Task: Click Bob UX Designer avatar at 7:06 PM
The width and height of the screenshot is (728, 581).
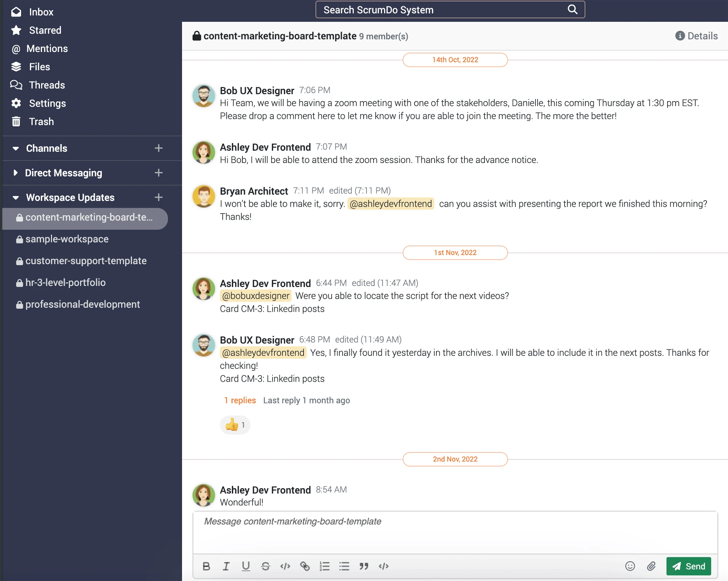Action: click(203, 96)
